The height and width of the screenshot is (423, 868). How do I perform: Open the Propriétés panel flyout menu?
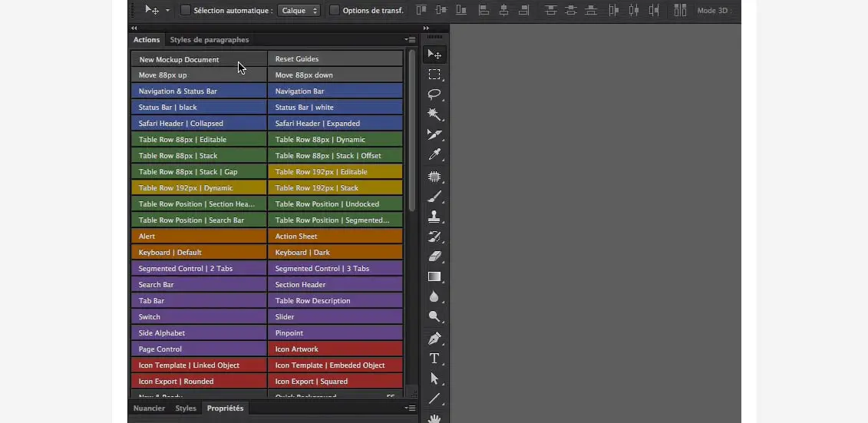[x=410, y=408]
